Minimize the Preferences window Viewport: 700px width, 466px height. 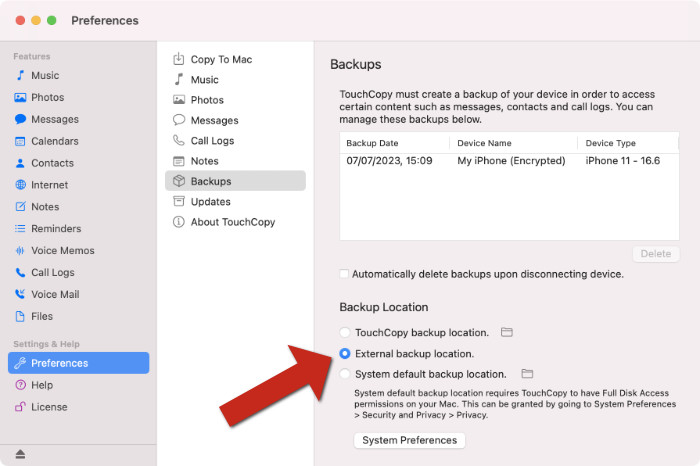(x=36, y=21)
